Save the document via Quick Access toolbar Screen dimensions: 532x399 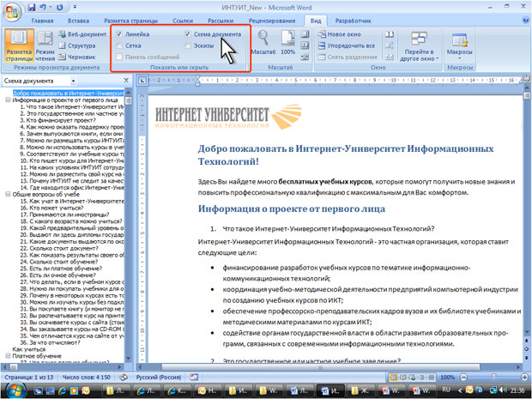point(32,7)
